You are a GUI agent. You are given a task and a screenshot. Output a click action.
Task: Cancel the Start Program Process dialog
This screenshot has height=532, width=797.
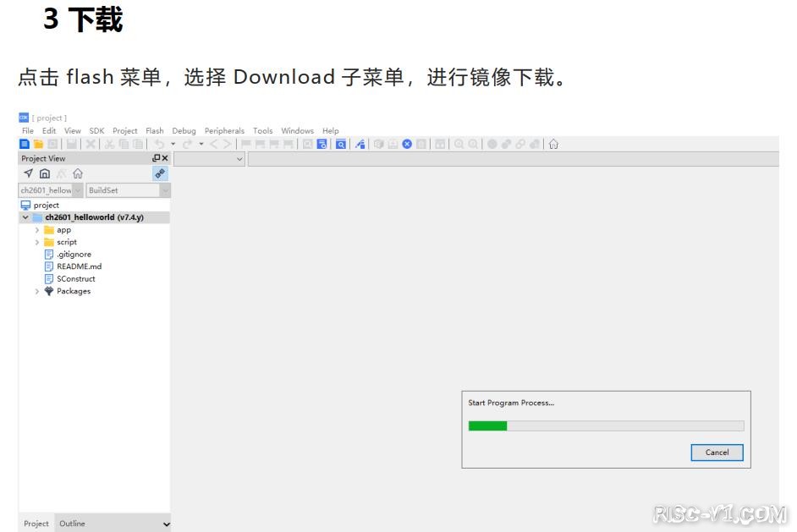click(x=717, y=452)
